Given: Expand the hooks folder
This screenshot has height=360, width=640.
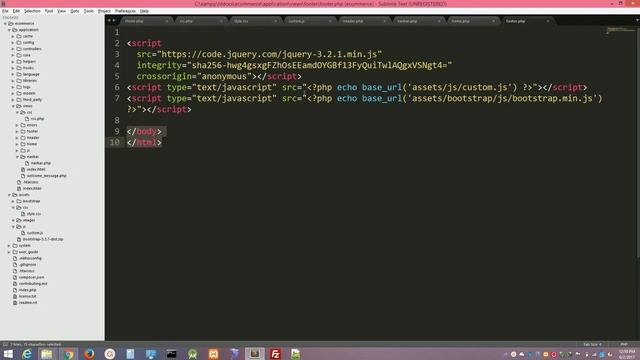Looking at the screenshot, I should [x=13, y=68].
